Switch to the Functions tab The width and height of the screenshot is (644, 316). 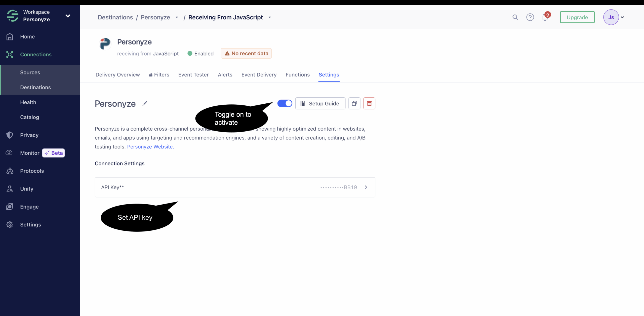(x=297, y=75)
